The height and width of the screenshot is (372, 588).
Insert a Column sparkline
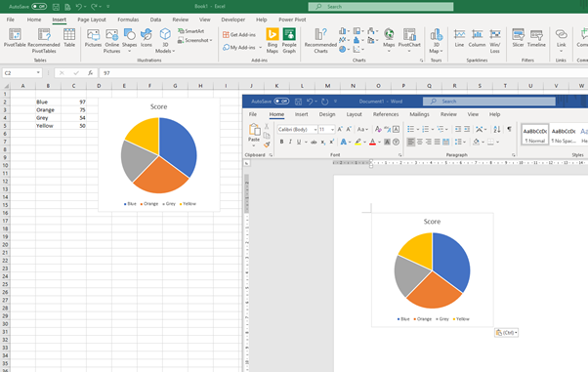[x=477, y=38]
